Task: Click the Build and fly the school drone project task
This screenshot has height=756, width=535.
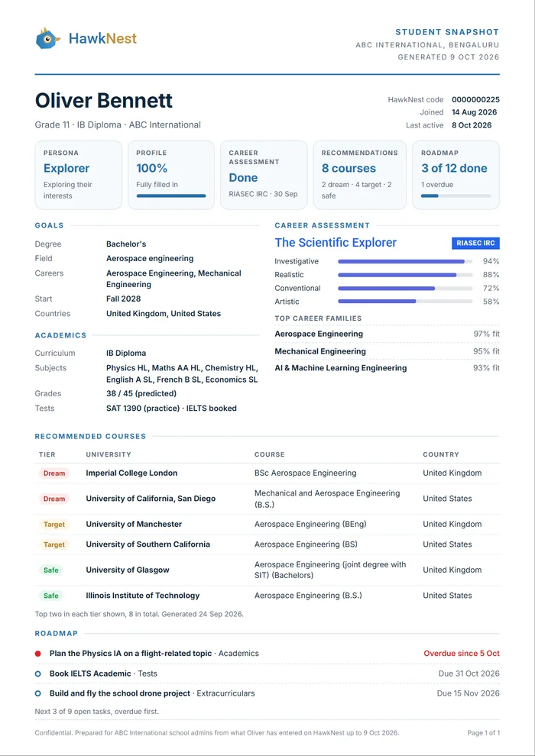Action: 120,694
